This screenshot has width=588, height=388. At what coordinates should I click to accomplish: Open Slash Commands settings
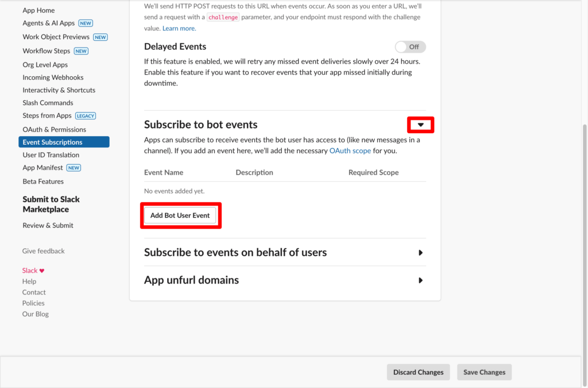[48, 103]
